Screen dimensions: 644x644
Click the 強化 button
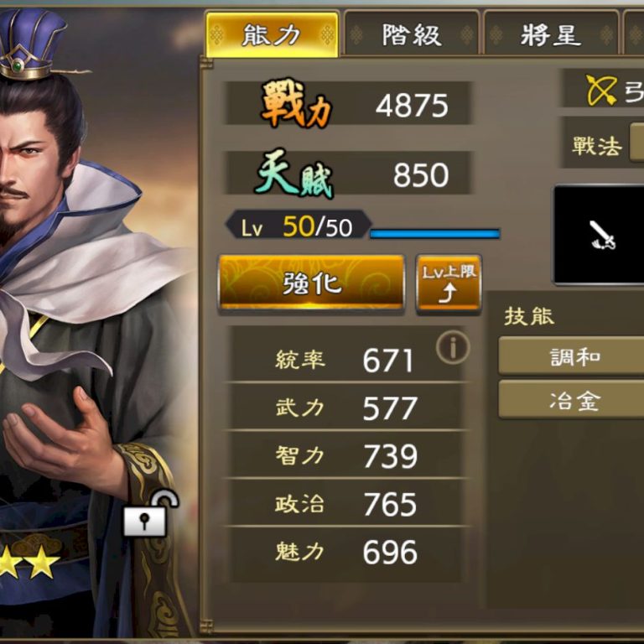point(311,283)
